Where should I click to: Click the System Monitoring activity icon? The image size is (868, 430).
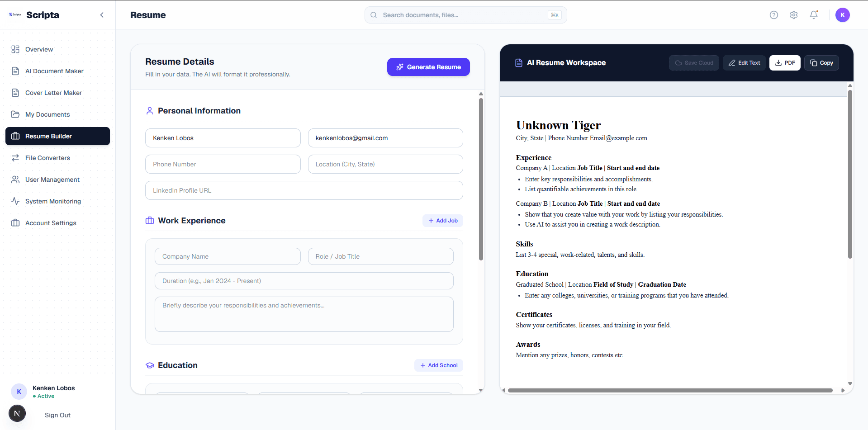coord(15,201)
